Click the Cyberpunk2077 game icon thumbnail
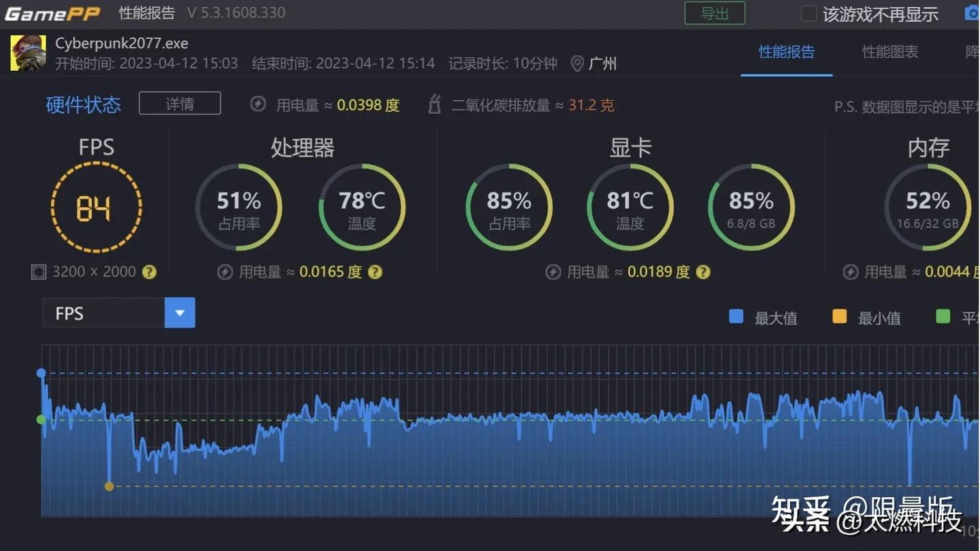This screenshot has width=980, height=551. tap(28, 53)
